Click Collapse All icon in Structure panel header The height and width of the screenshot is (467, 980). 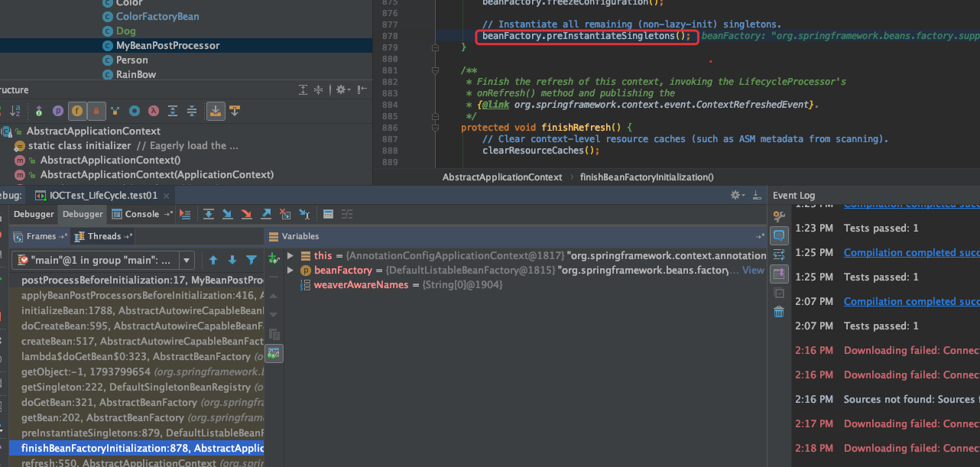[320, 90]
